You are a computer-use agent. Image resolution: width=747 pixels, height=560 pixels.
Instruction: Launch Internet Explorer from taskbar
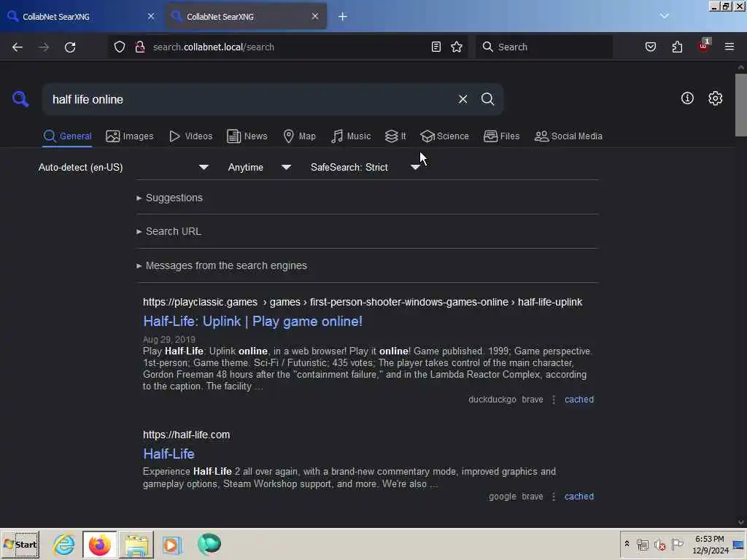click(64, 545)
